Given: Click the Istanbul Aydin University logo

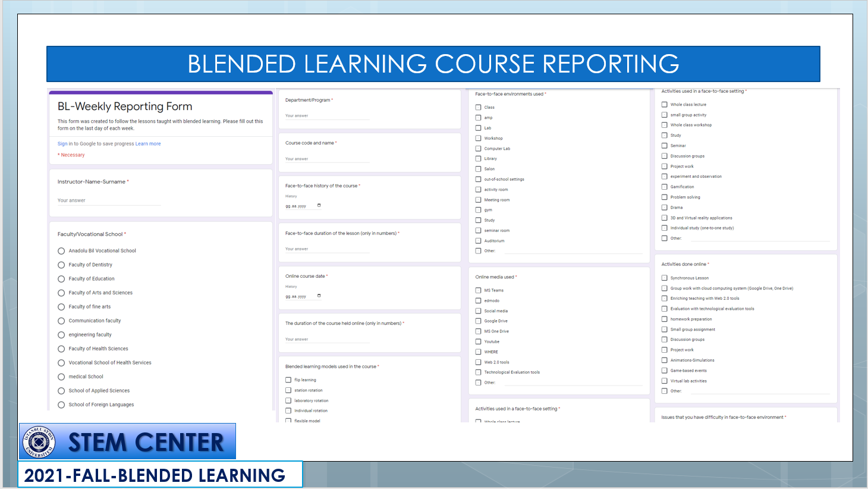Looking at the screenshot, I should (x=39, y=442).
